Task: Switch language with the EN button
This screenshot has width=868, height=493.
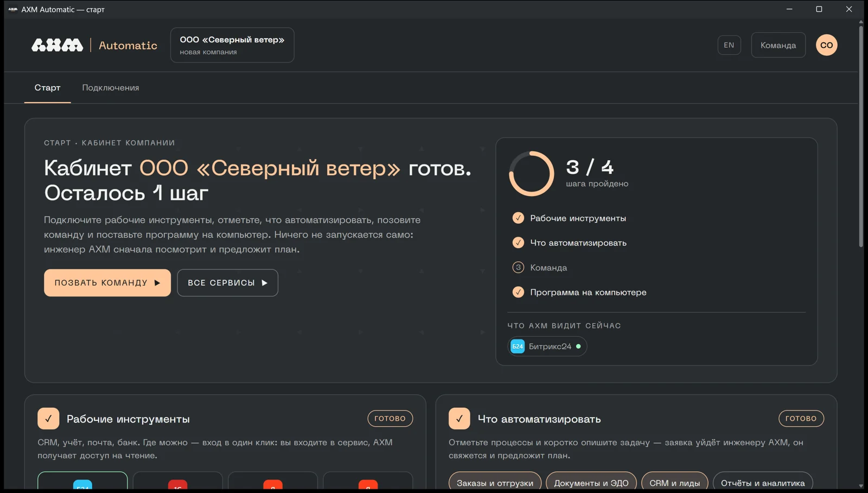Action: pos(729,45)
